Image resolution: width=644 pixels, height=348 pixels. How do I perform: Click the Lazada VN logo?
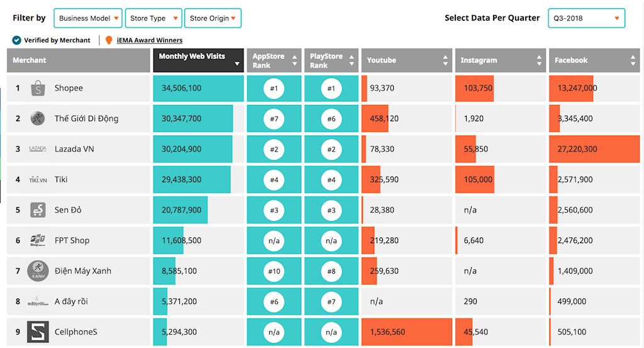coord(38,149)
